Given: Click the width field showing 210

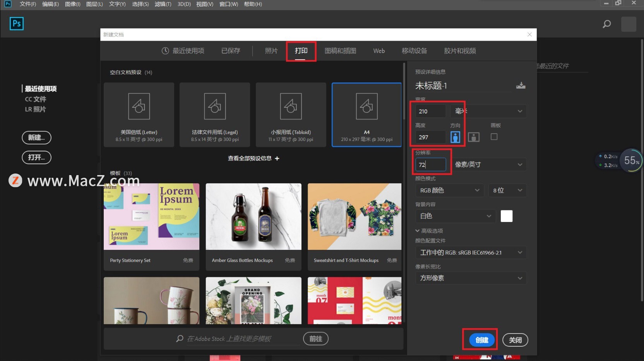Looking at the screenshot, I should (x=430, y=111).
